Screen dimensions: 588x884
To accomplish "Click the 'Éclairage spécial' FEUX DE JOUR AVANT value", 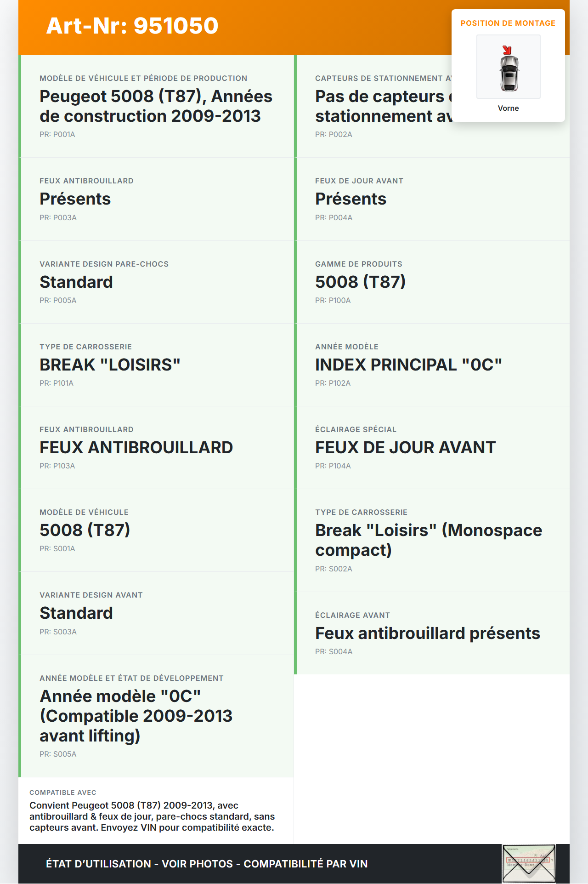I will coord(405,447).
